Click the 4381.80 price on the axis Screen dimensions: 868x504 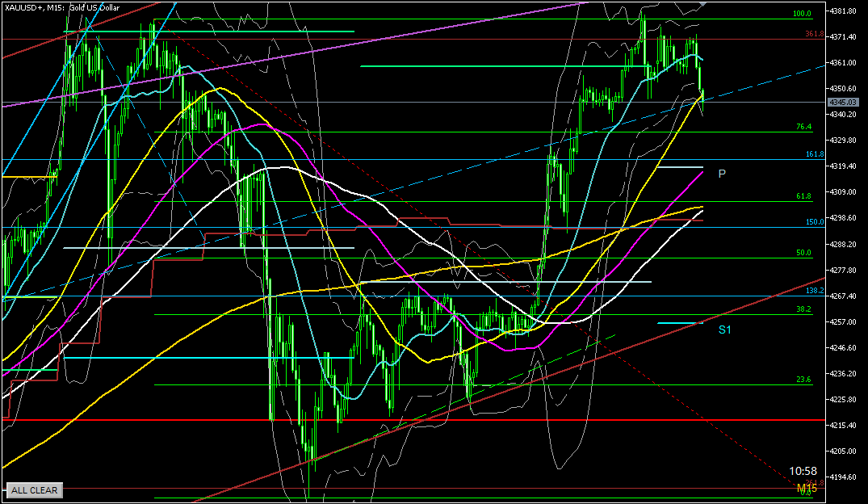coord(847,11)
